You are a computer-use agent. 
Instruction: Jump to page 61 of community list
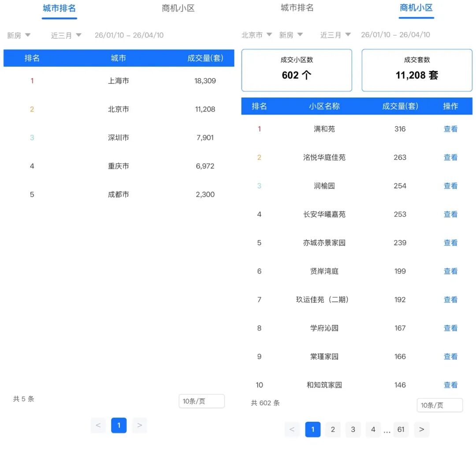point(401,430)
